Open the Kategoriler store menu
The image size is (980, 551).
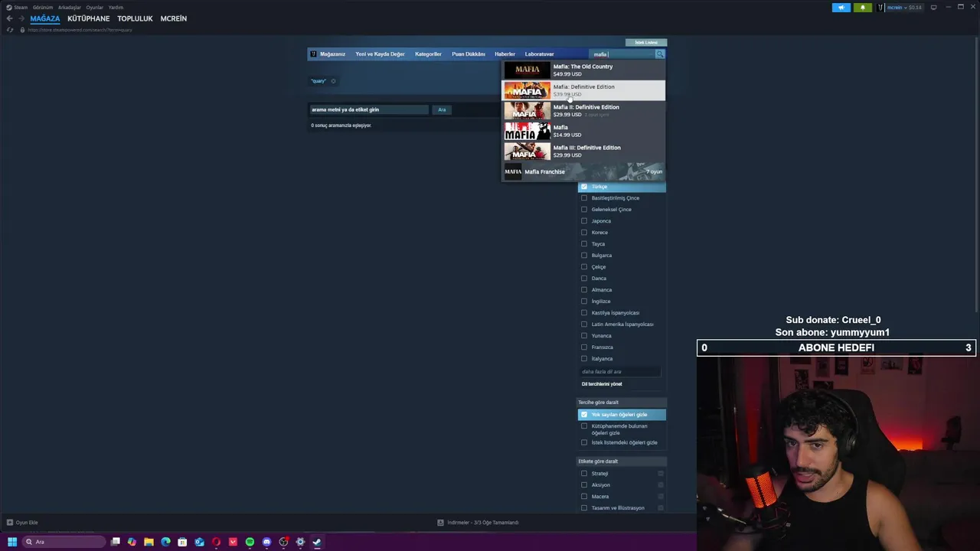pyautogui.click(x=428, y=54)
